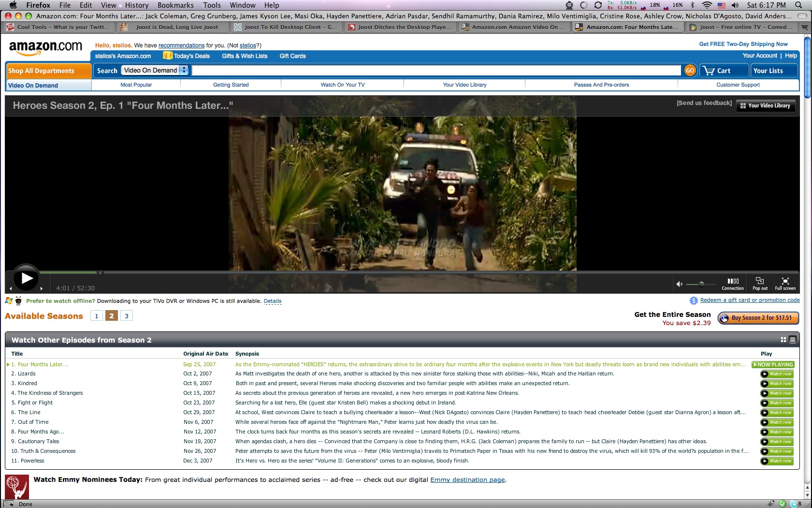Switch episode list to grid view
This screenshot has height=508, width=812.
coord(783,340)
